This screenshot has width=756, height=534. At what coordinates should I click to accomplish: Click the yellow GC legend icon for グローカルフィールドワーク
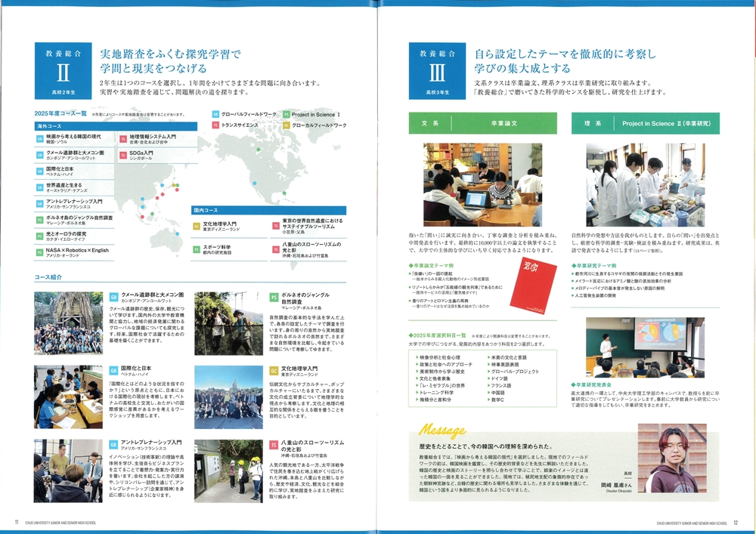(x=286, y=125)
